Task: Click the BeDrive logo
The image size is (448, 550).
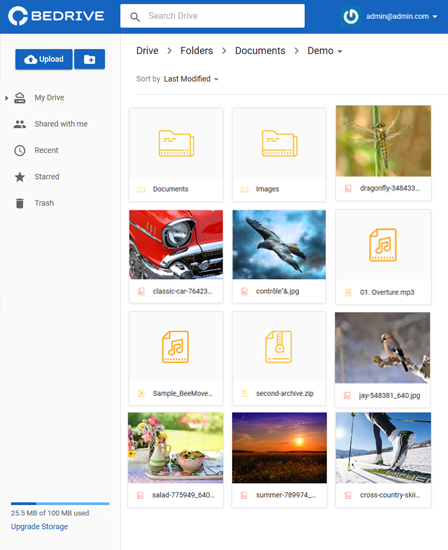Action: (x=56, y=16)
